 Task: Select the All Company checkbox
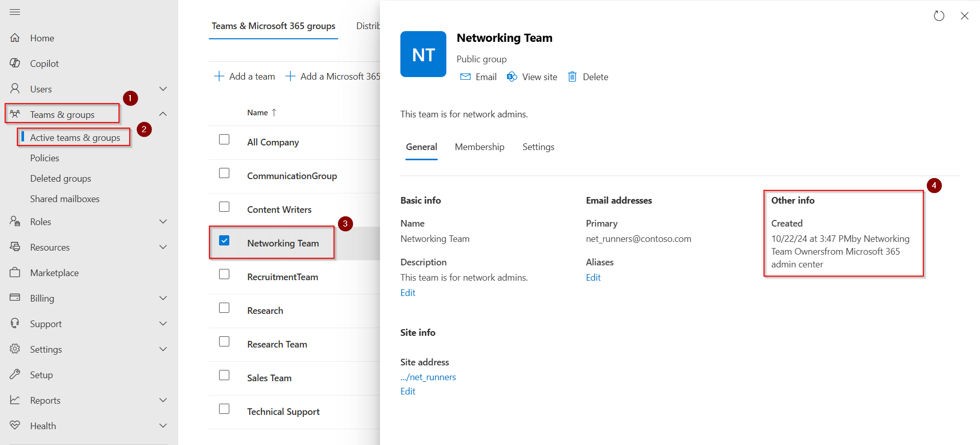pos(224,139)
